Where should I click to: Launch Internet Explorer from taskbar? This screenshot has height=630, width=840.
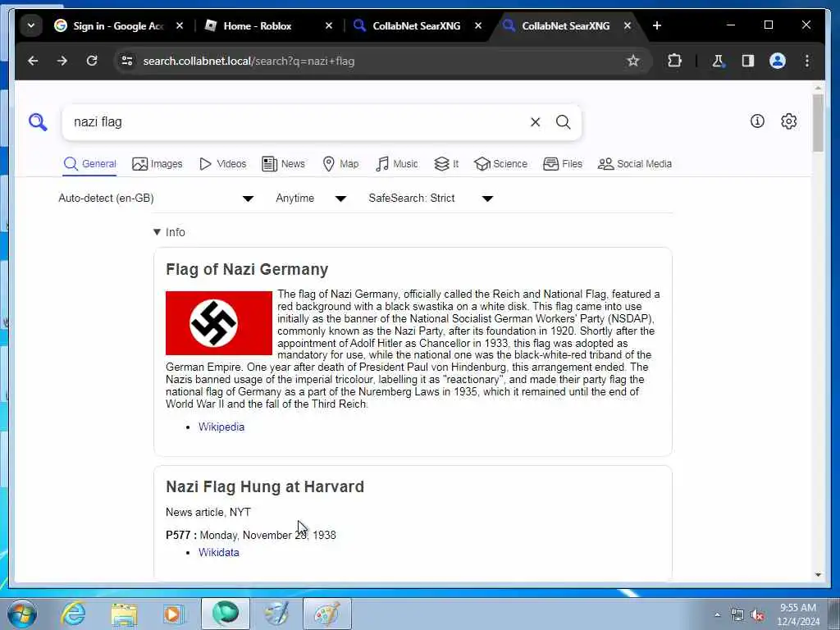tap(73, 614)
